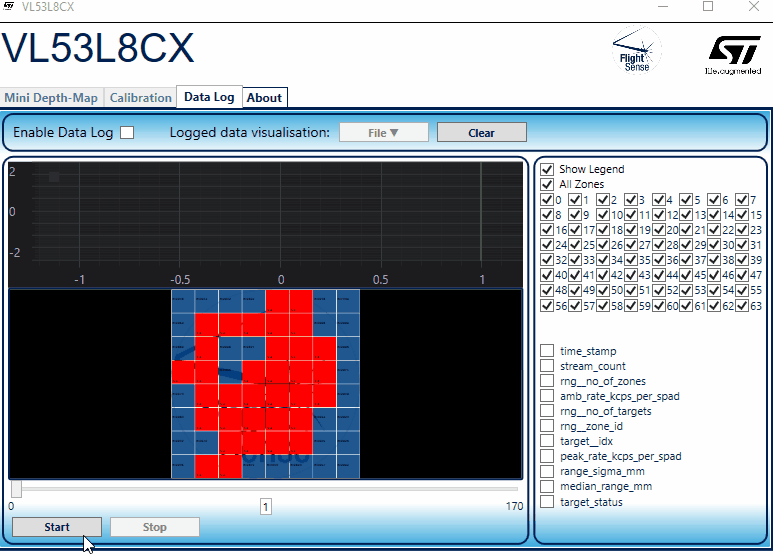The height and width of the screenshot is (556, 773).
Task: Open the About tab
Action: (265, 98)
